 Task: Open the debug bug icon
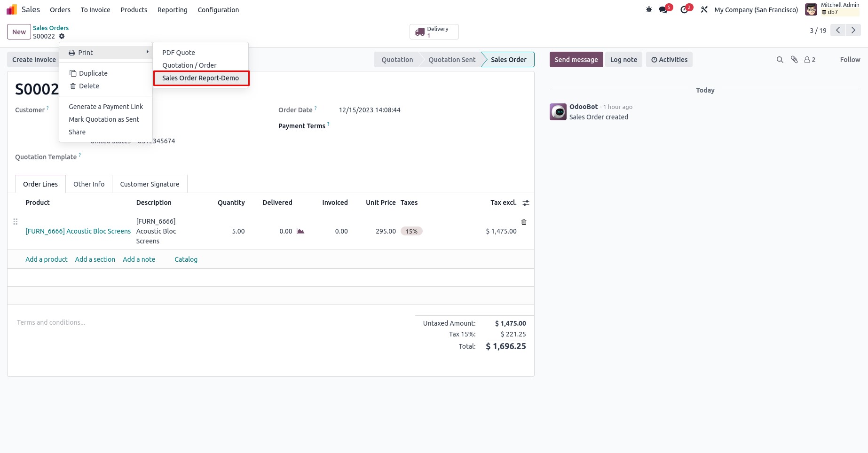(x=649, y=9)
